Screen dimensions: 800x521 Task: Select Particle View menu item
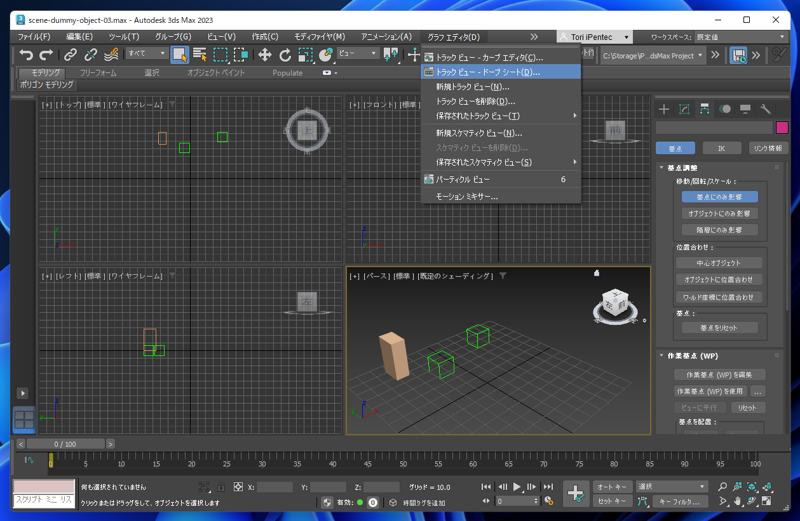501,179
